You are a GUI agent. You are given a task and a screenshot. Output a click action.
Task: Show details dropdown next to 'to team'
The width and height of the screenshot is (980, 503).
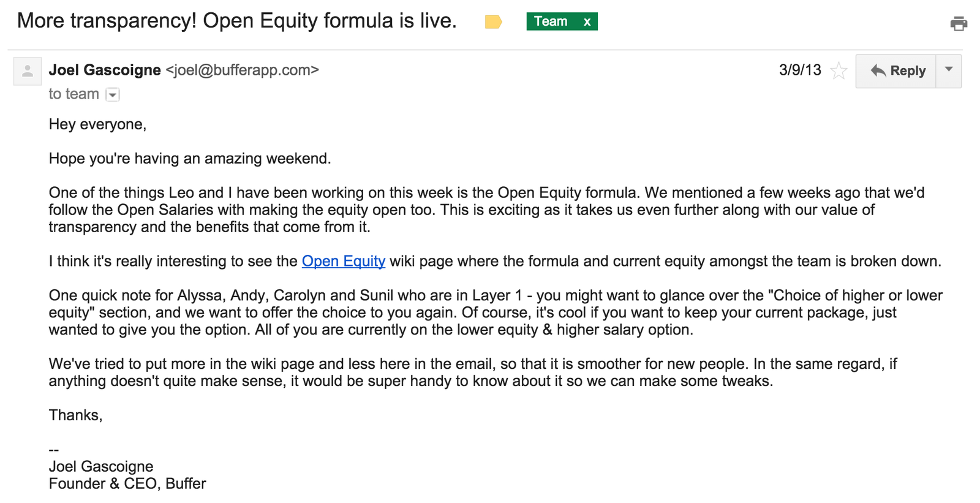(113, 94)
